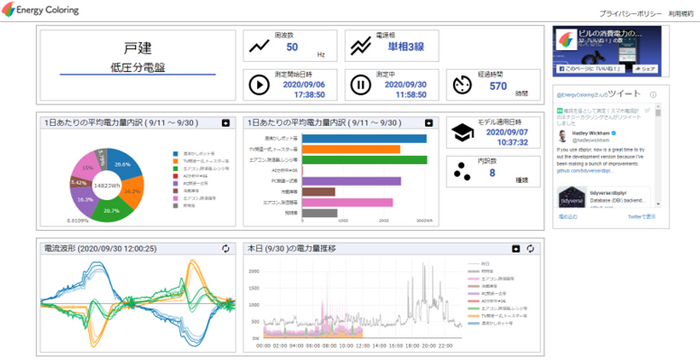The width and height of the screenshot is (700, 360).
Task: Download the donut chart via its header icon
Action: [225, 122]
